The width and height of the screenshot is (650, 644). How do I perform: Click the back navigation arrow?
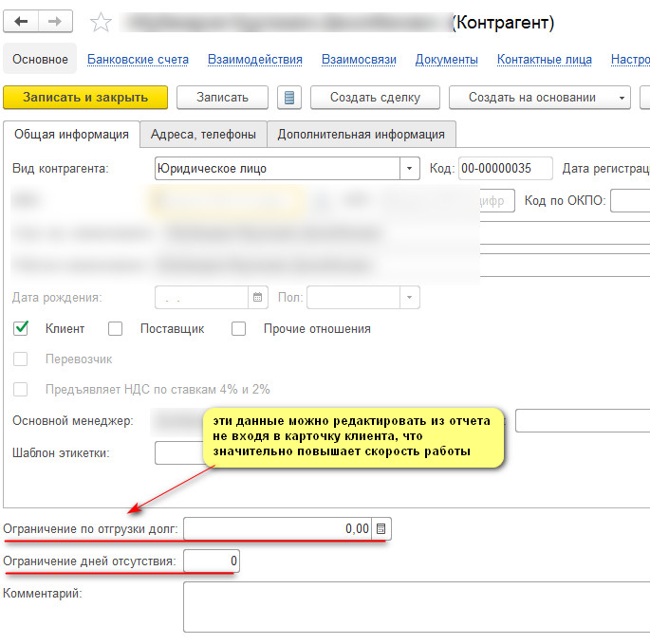coord(21,22)
